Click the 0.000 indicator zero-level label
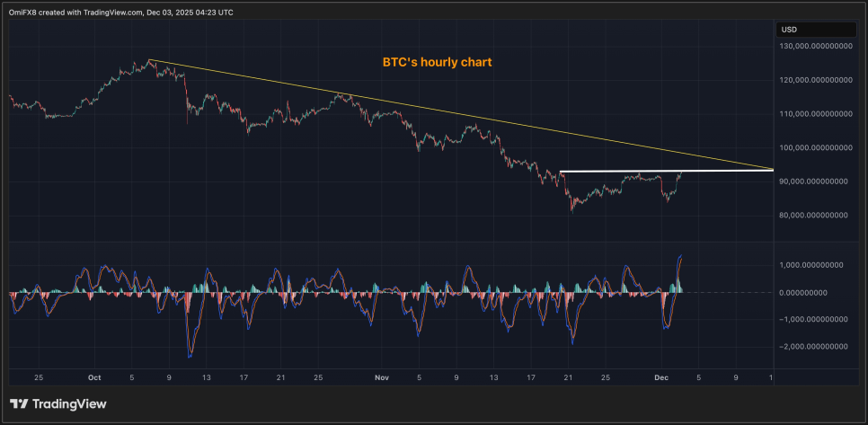 (x=813, y=293)
